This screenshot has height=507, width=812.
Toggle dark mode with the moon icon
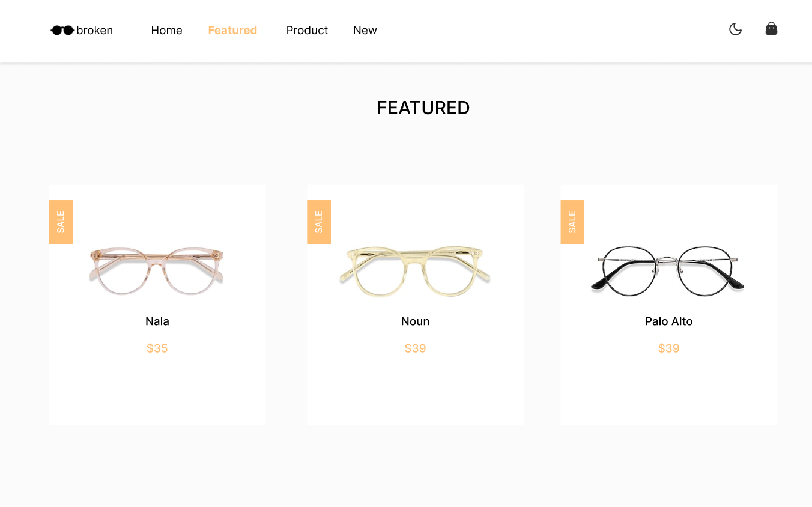tap(735, 29)
